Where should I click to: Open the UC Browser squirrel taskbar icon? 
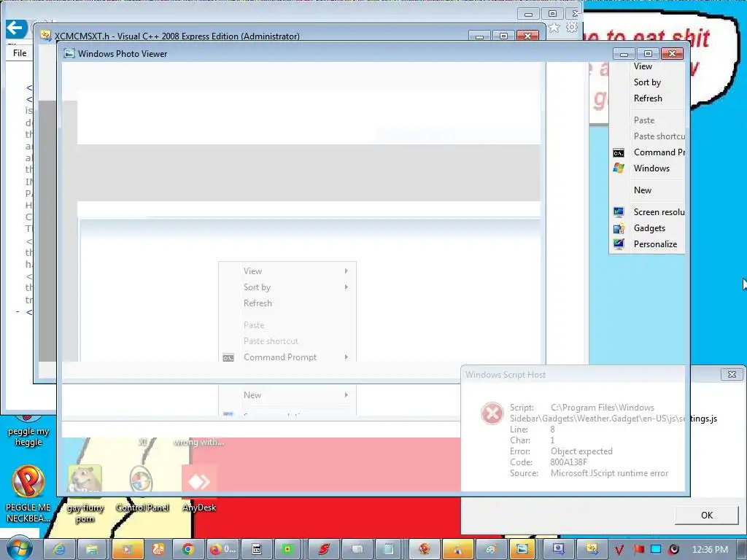[x=158, y=549]
